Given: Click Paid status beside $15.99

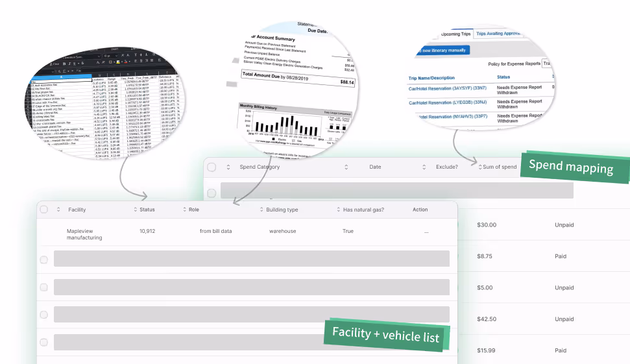Looking at the screenshot, I should tap(561, 350).
